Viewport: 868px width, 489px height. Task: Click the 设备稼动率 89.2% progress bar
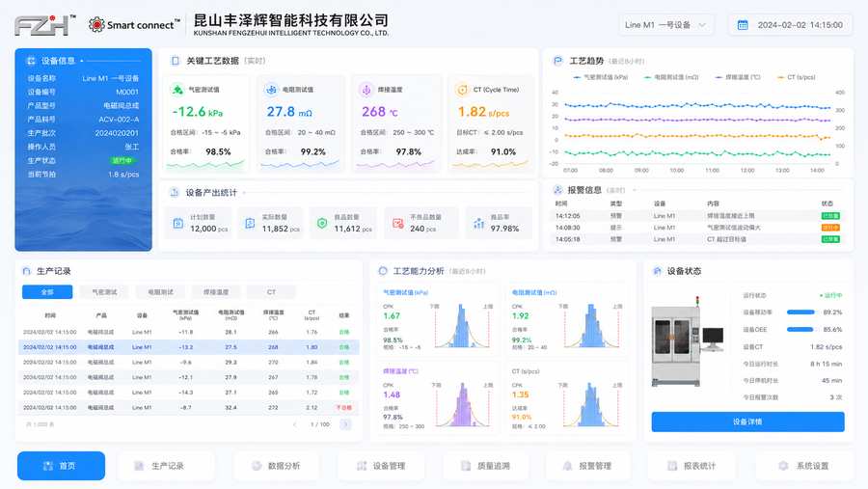click(x=801, y=312)
